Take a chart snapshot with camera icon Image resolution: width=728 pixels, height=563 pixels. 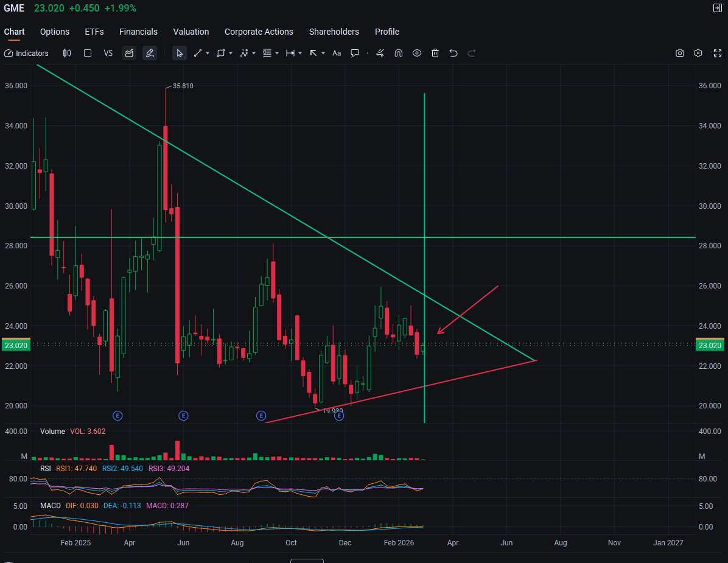point(680,54)
